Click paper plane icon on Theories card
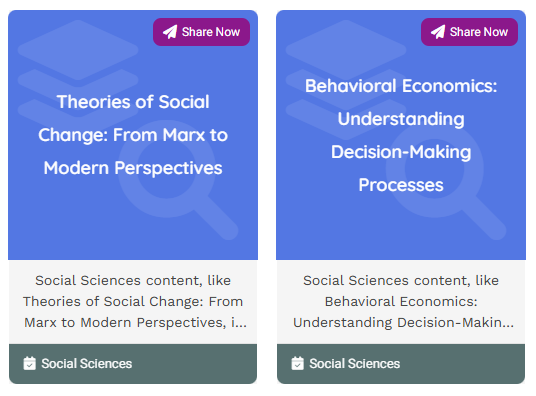536x396 pixels. (x=170, y=32)
